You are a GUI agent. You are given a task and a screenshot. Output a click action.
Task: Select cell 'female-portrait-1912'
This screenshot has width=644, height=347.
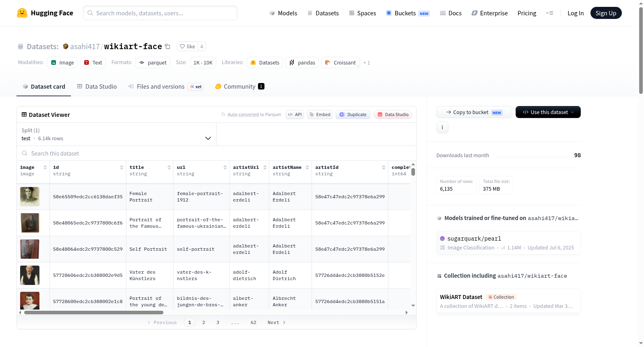201,197
